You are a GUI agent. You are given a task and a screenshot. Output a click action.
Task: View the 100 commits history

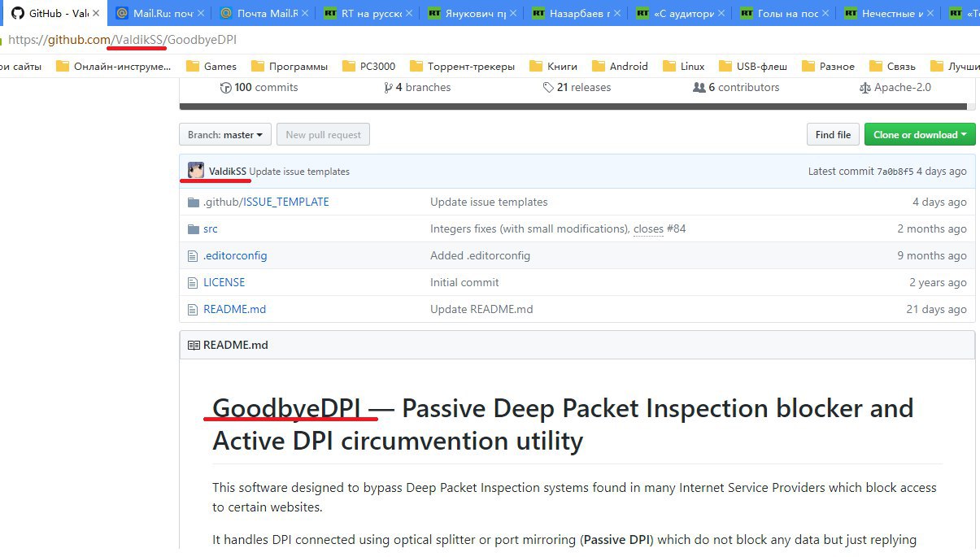(259, 87)
